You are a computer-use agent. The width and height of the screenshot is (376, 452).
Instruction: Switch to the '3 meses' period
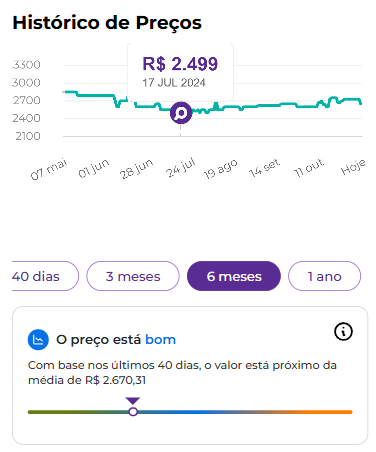133,276
